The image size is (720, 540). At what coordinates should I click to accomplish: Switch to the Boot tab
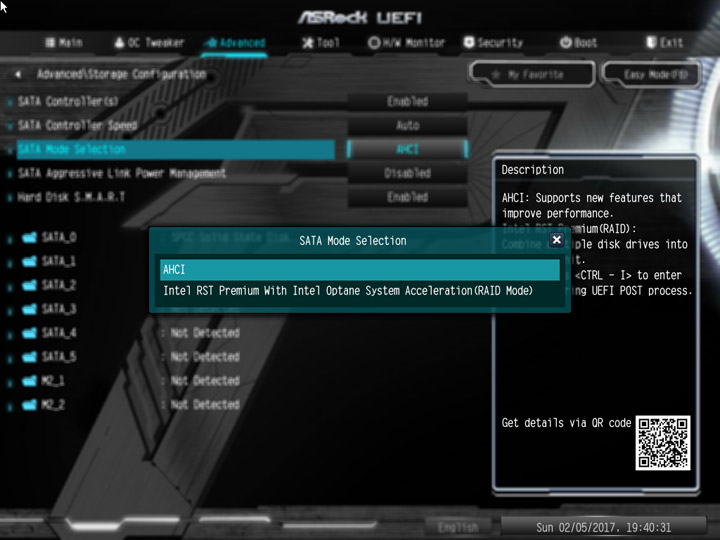(579, 43)
